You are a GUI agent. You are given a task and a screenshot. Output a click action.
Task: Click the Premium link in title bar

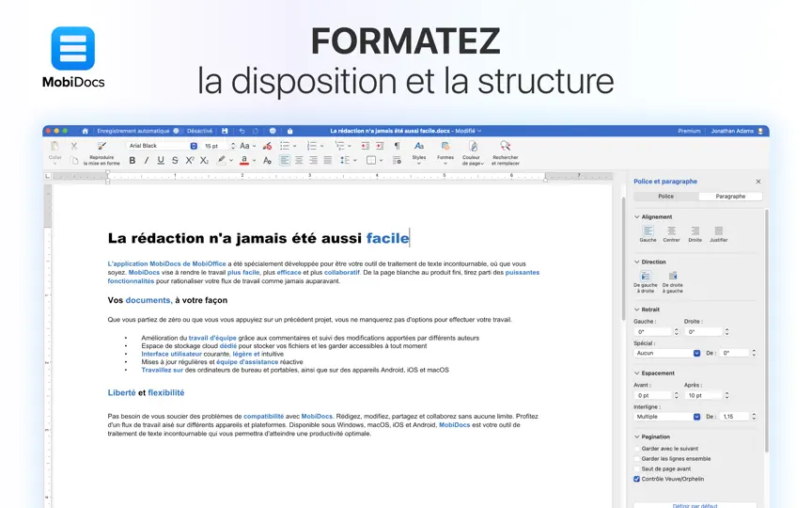coord(689,131)
